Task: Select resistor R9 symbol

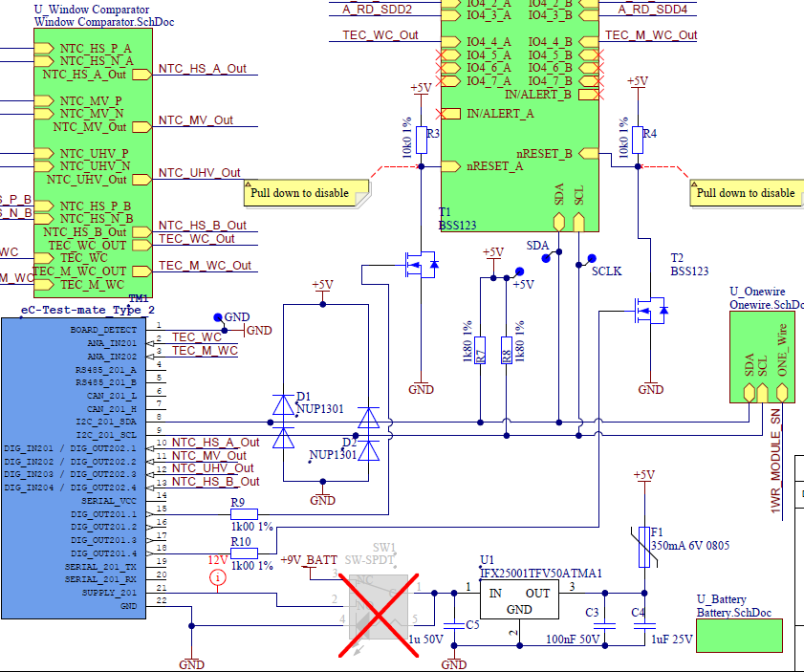Action: [x=244, y=514]
